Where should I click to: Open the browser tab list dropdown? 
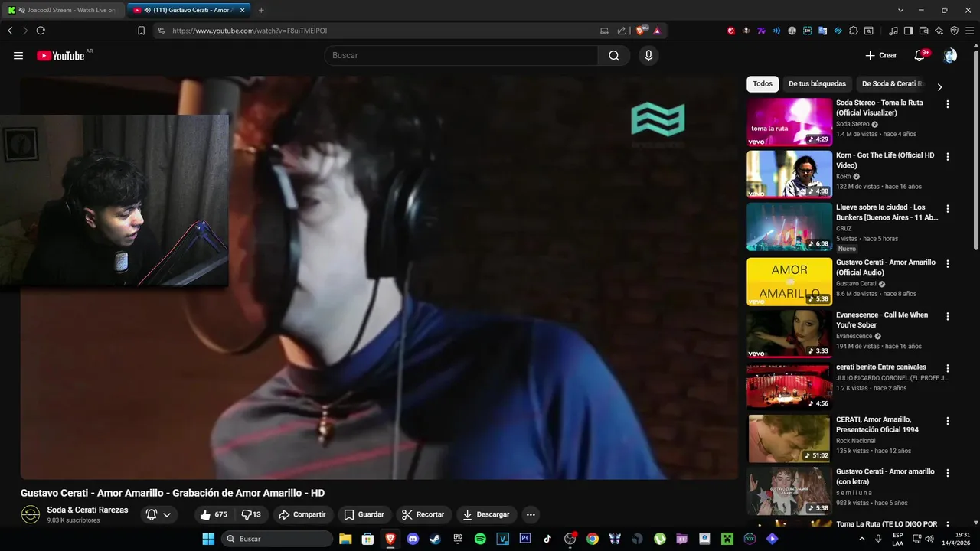click(901, 10)
